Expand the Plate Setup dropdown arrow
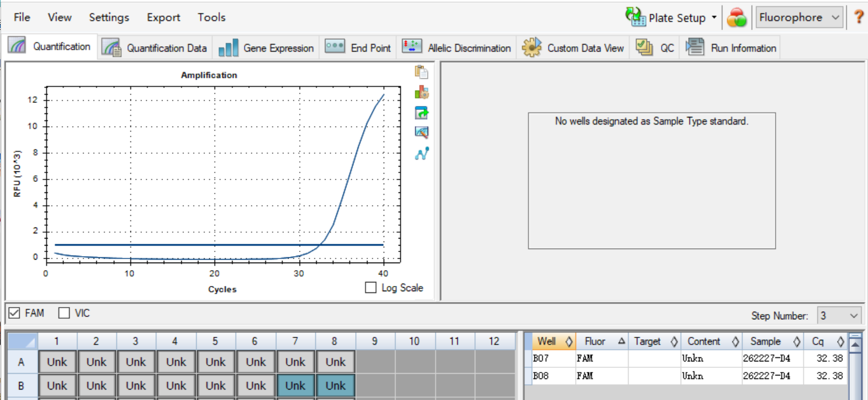 [x=714, y=18]
